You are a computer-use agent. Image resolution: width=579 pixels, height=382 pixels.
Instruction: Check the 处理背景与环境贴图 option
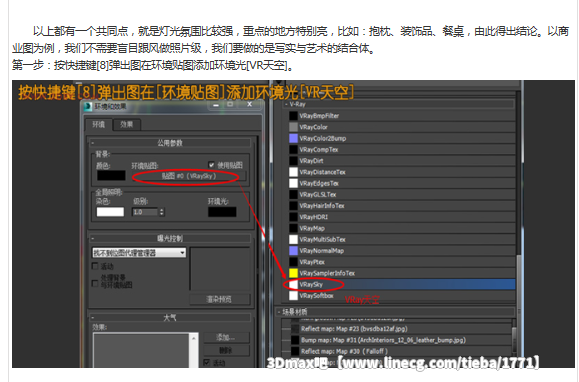(95, 283)
